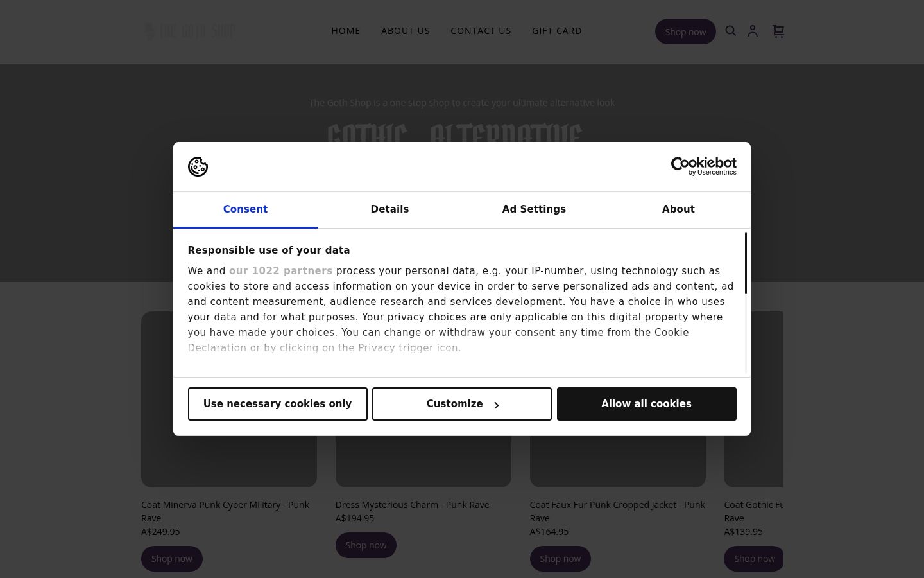Click the header Shop now button
The height and width of the screenshot is (578, 924).
pyautogui.click(x=685, y=31)
